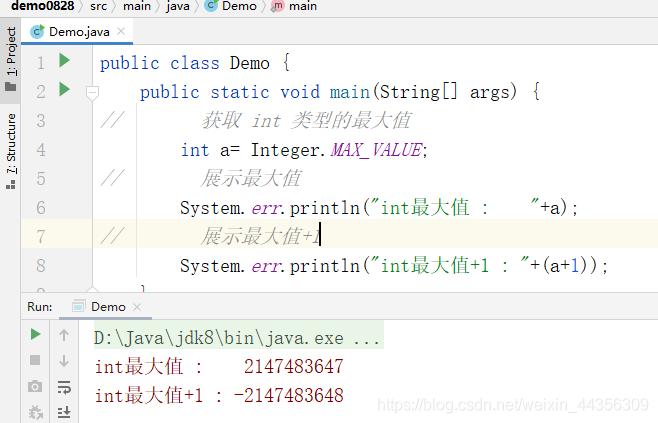Toggle soft-wrap in the Run console
Viewport: 658px width, 423px height.
point(64,386)
